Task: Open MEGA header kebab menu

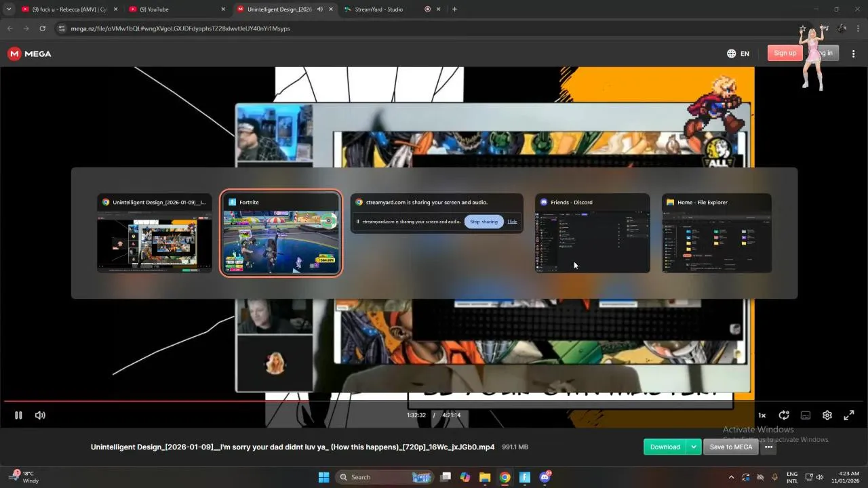Action: [x=853, y=54]
